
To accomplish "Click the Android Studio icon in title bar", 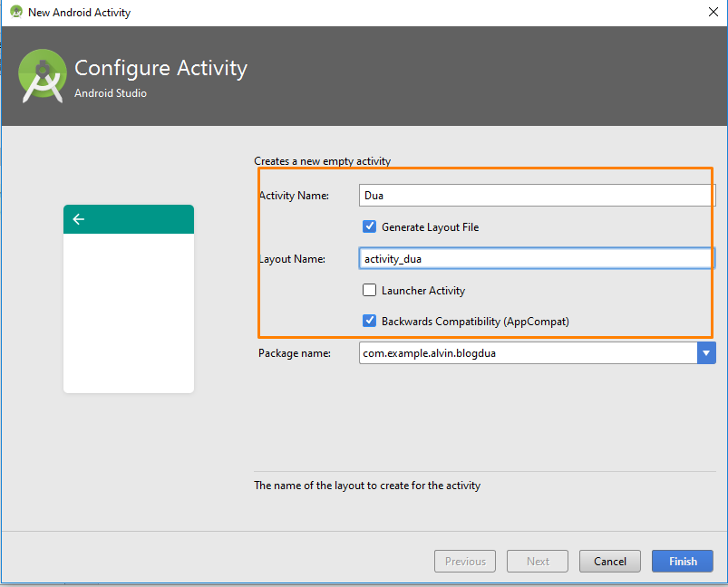I will point(15,13).
